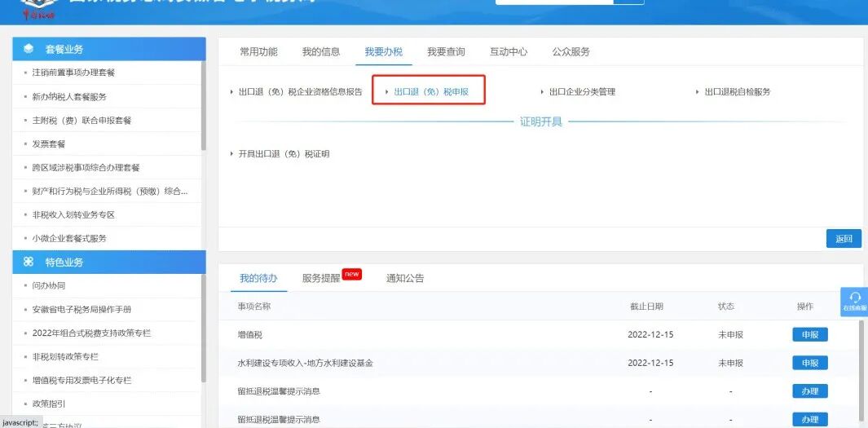Image resolution: width=868 pixels, height=428 pixels.
Task: Switch to the 服务提醒 tab
Action: (x=322, y=278)
